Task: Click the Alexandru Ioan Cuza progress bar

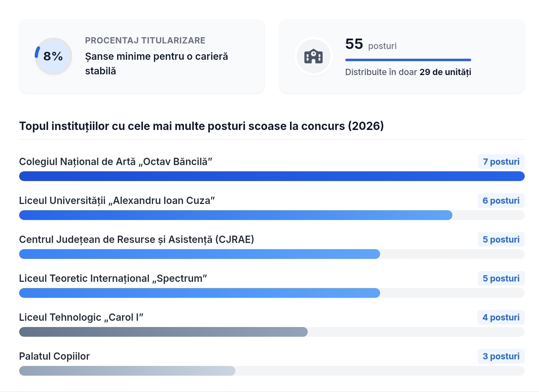Action: pyautogui.click(x=272, y=215)
